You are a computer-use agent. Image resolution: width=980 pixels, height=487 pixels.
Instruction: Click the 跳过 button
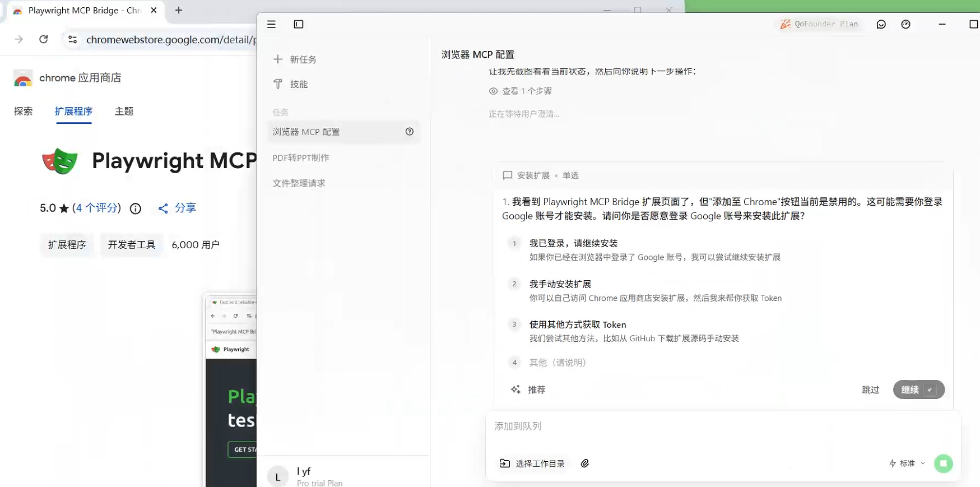(x=870, y=389)
